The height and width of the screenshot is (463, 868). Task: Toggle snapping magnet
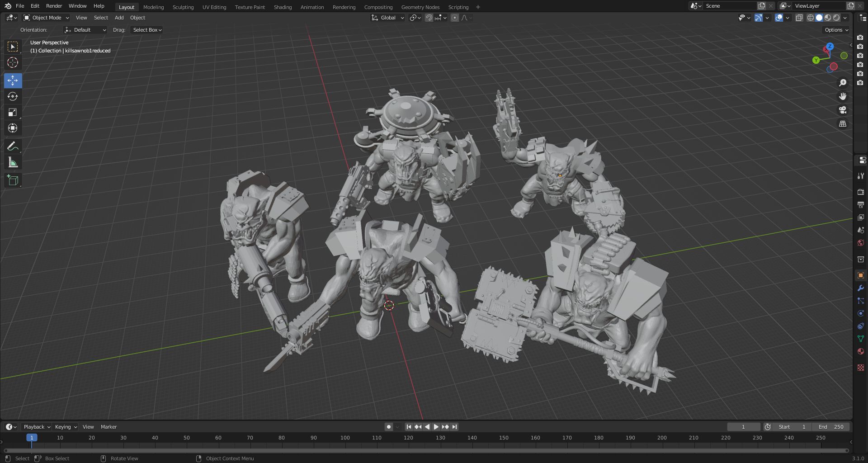429,18
